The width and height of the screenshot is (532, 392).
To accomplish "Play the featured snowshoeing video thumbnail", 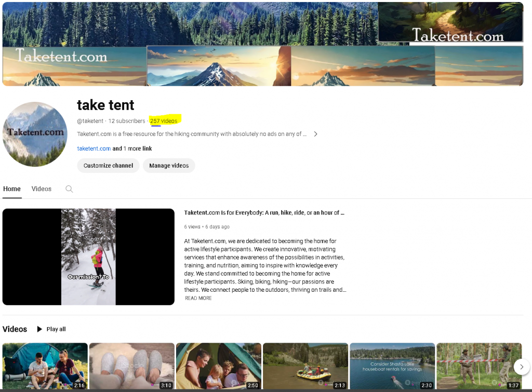I will (88, 256).
